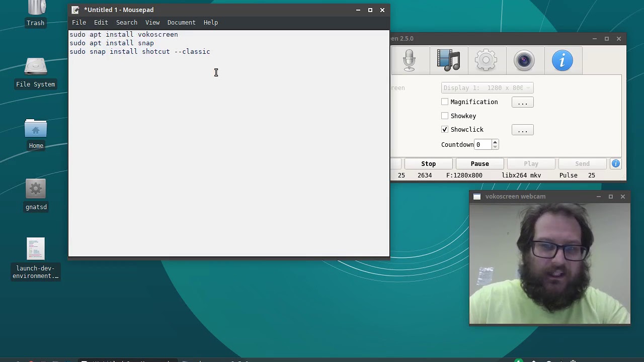Click small blue info icon beside Send
The width and height of the screenshot is (644, 362).
[615, 163]
